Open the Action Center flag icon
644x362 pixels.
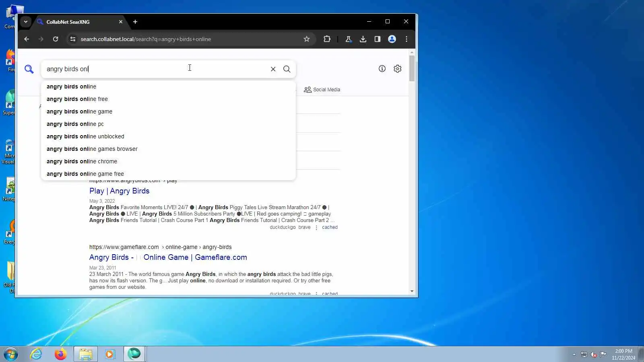click(x=603, y=354)
